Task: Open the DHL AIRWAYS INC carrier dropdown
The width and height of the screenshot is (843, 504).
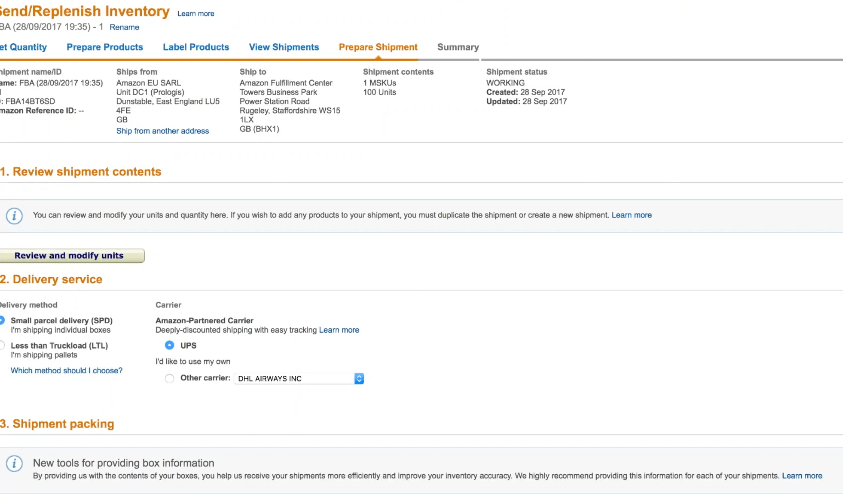Action: pyautogui.click(x=359, y=378)
